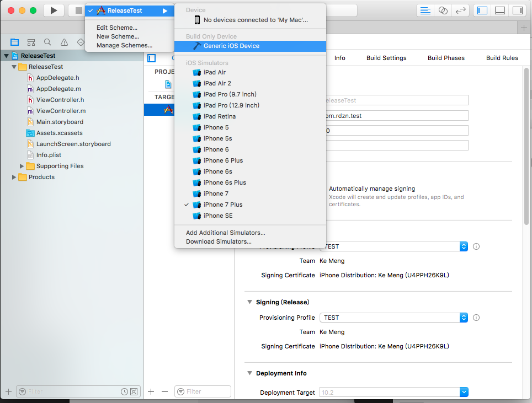Open the Signing (Release) Provisioning Profile dropdown
Screen dimensions: 532x403
[393, 318]
